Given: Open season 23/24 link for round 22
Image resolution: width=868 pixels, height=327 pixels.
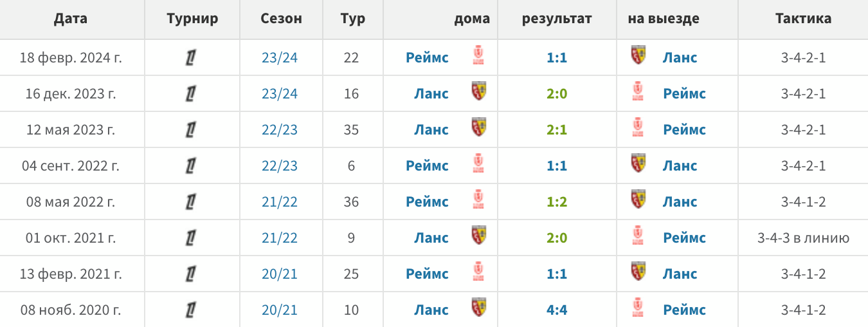Looking at the screenshot, I should tap(280, 58).
